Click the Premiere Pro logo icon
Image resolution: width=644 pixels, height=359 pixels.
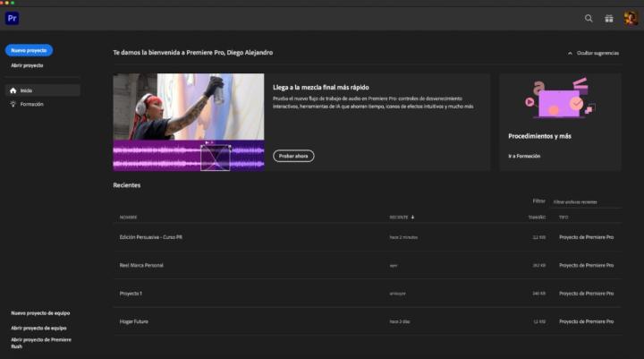[12, 18]
